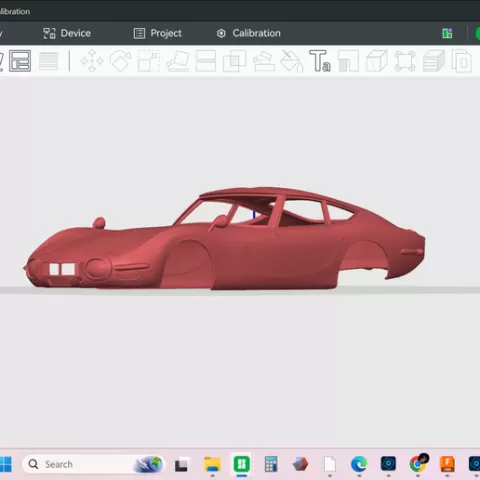The height and width of the screenshot is (480, 480).
Task: Select the Move tool in the toolbar
Action: pyautogui.click(x=92, y=61)
